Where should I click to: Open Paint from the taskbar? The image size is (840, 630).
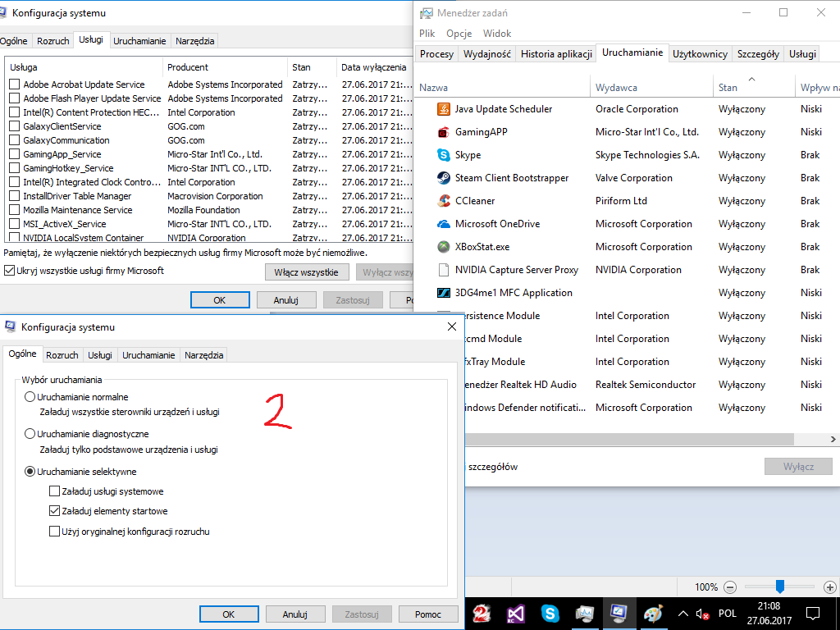coord(652,614)
